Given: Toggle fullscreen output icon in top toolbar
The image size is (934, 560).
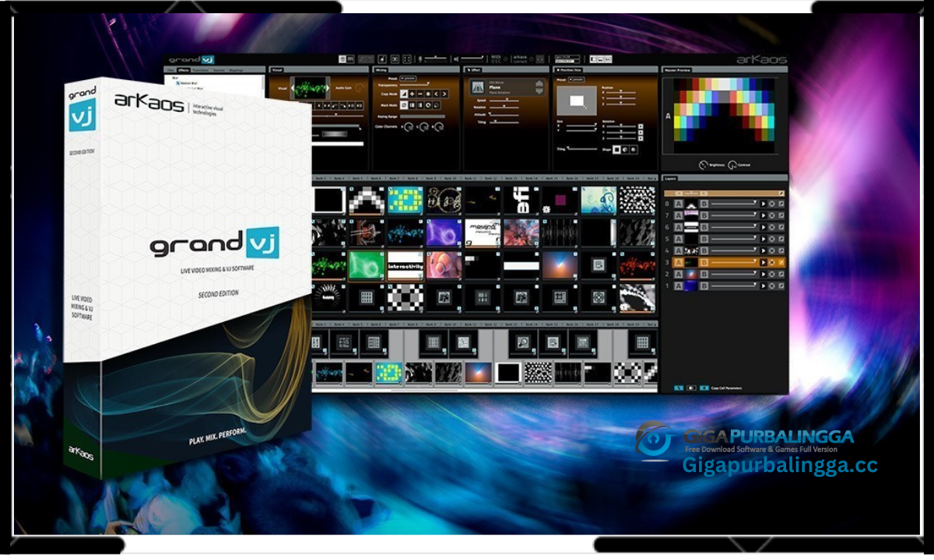Looking at the screenshot, I should coord(407,59).
